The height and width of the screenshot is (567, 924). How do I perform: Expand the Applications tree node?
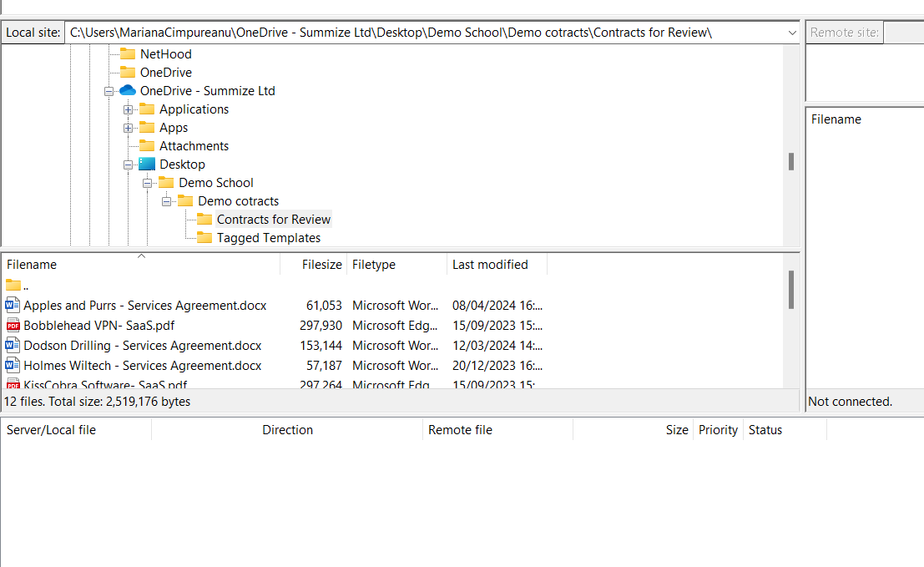(x=129, y=109)
